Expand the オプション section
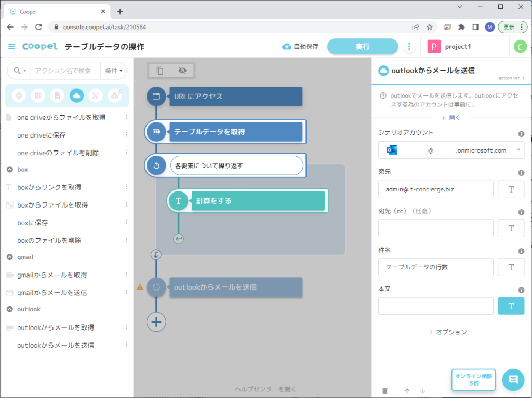 [448, 332]
